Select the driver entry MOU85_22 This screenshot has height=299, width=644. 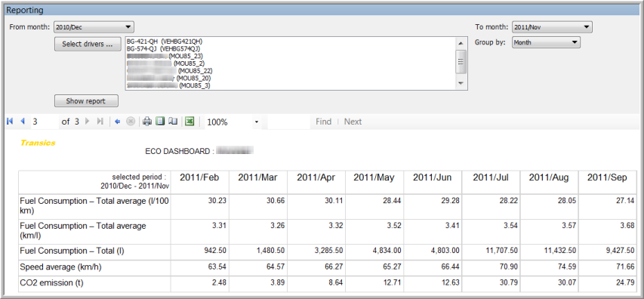[x=170, y=71]
